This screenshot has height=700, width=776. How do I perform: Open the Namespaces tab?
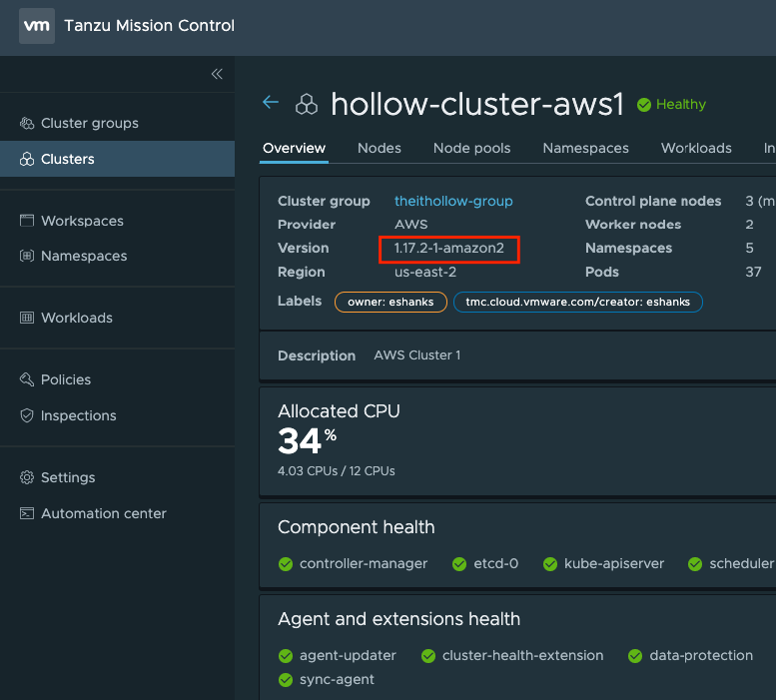[x=585, y=148]
